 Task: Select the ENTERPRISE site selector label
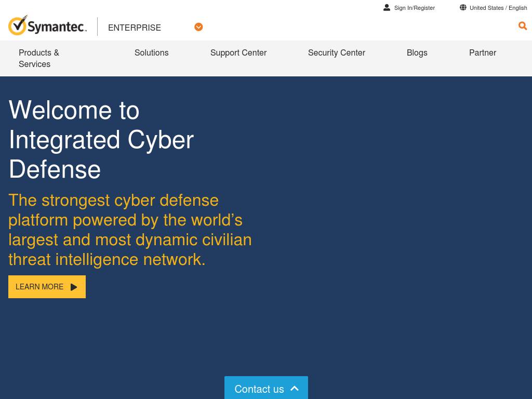[135, 28]
